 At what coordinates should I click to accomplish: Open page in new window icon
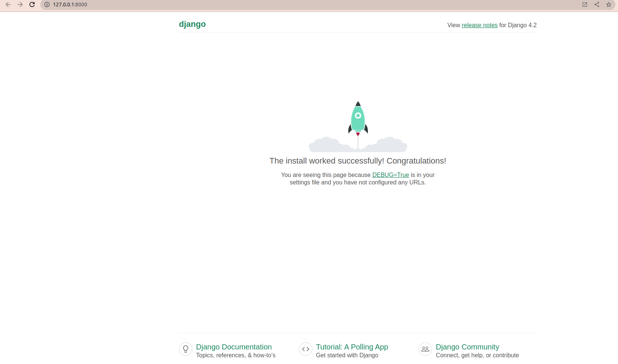pyautogui.click(x=585, y=4)
